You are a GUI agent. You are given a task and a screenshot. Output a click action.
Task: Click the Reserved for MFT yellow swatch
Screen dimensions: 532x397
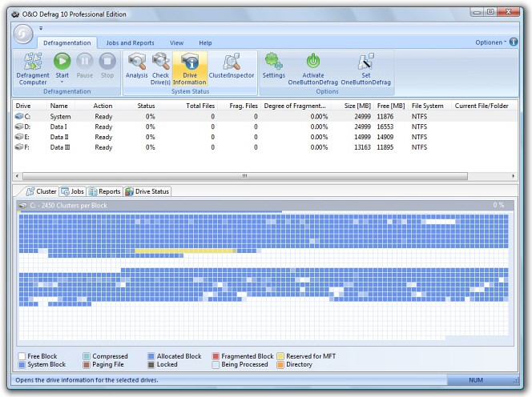click(x=280, y=356)
